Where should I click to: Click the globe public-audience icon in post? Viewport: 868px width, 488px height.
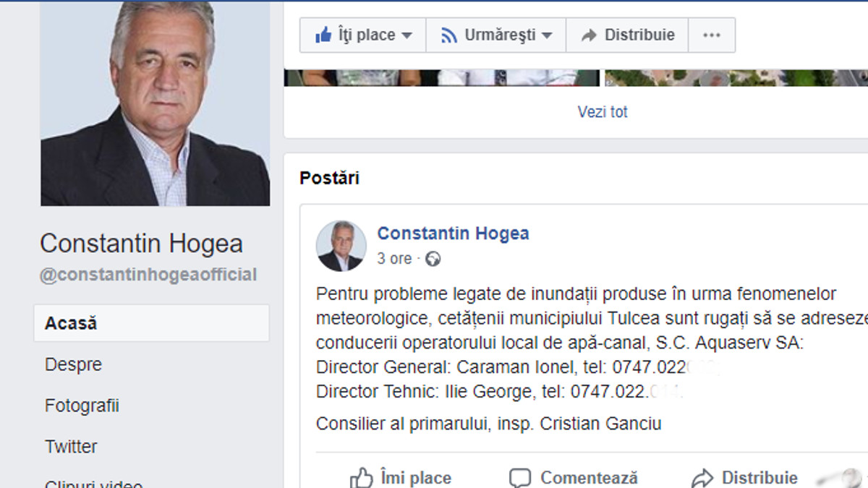coord(433,259)
